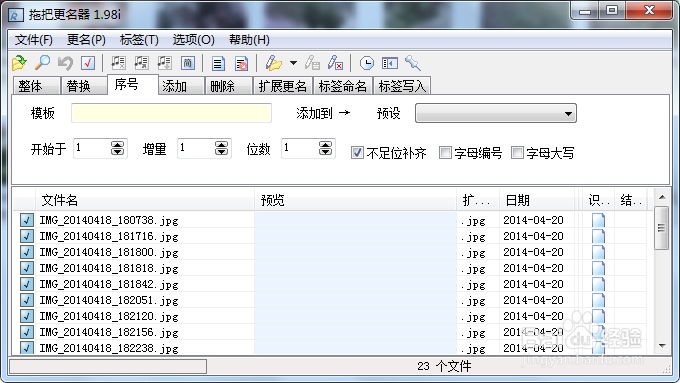
Task: Open the 预设 preset dropdown
Action: pyautogui.click(x=496, y=113)
